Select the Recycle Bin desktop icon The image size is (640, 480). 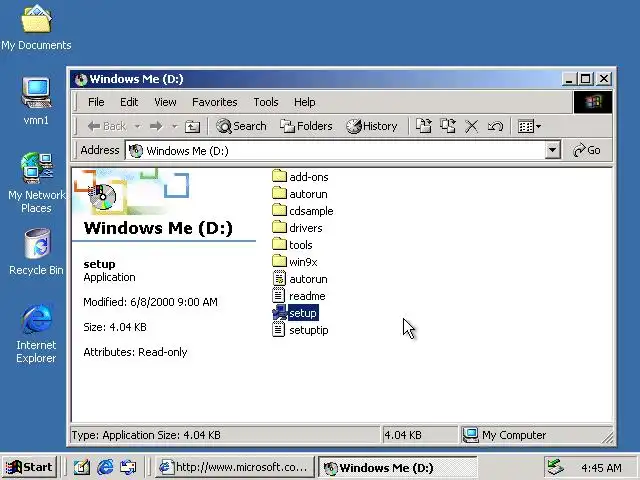pyautogui.click(x=36, y=252)
